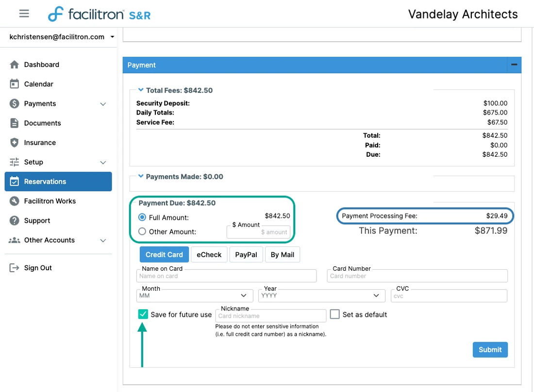Open Calendar icon in sidebar

click(x=14, y=84)
